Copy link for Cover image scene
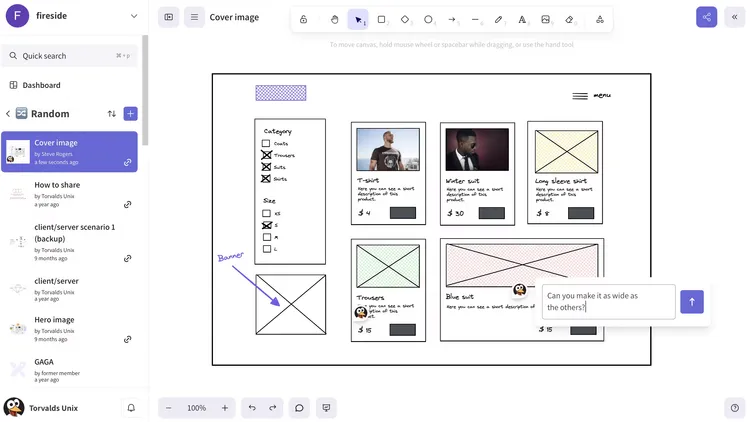The image size is (750, 422). coord(127,163)
